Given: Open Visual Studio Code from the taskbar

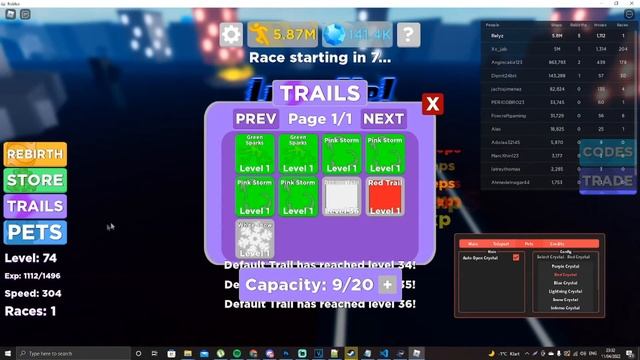Looking at the screenshot, I should click(384, 353).
